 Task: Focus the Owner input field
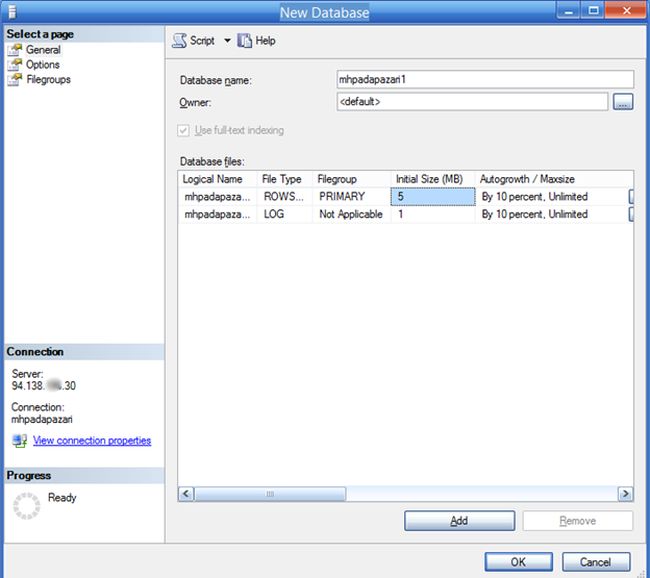(x=473, y=102)
